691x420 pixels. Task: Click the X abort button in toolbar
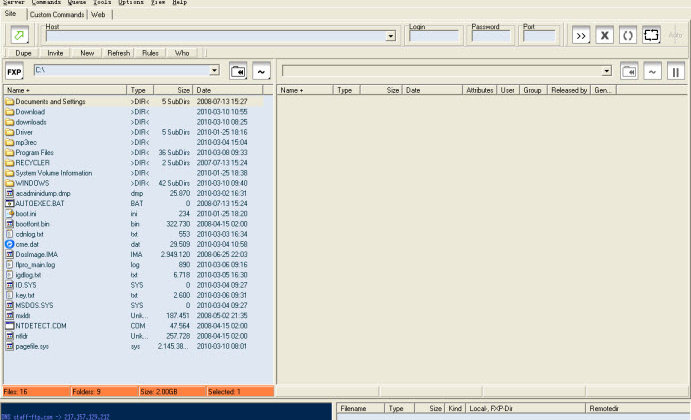604,35
